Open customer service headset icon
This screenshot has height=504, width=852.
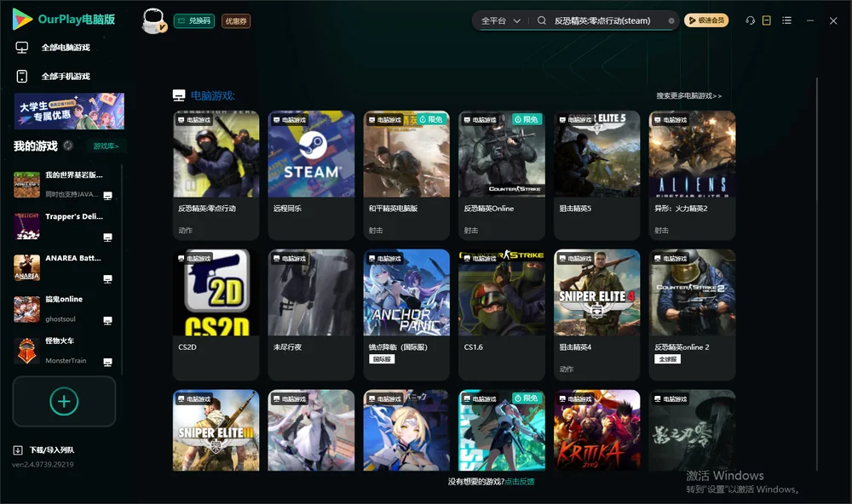[x=750, y=20]
